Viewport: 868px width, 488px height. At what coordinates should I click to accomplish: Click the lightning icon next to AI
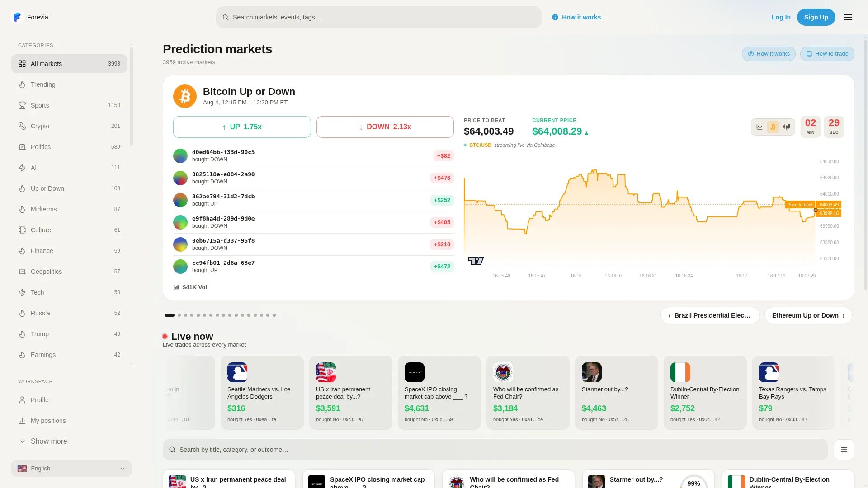[22, 168]
